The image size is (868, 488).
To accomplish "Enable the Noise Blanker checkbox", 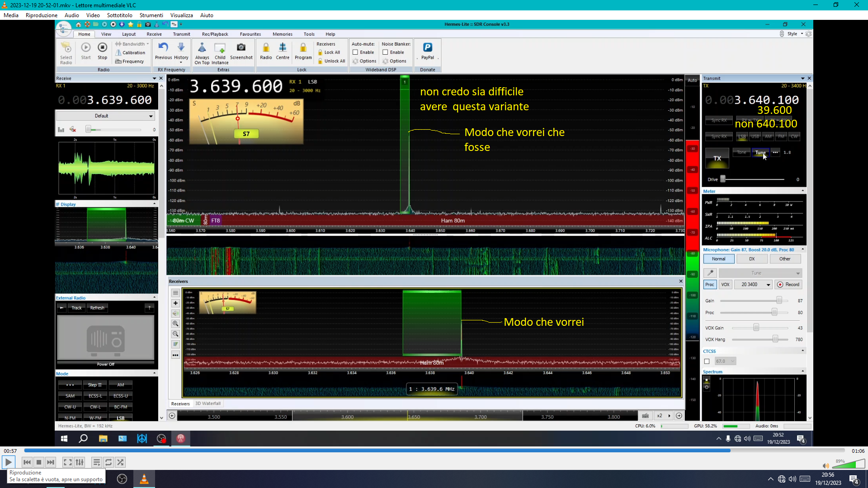I will (x=385, y=52).
